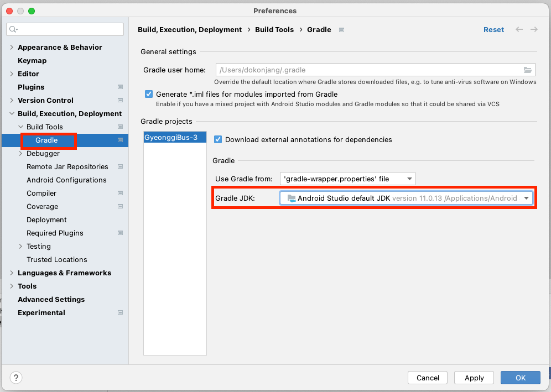The height and width of the screenshot is (392, 551).
Task: Expand the Testing node
Action: pyautogui.click(x=20, y=246)
